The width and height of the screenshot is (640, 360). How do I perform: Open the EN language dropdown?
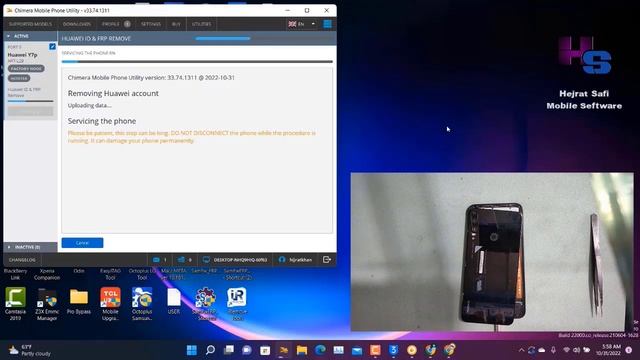(x=302, y=24)
